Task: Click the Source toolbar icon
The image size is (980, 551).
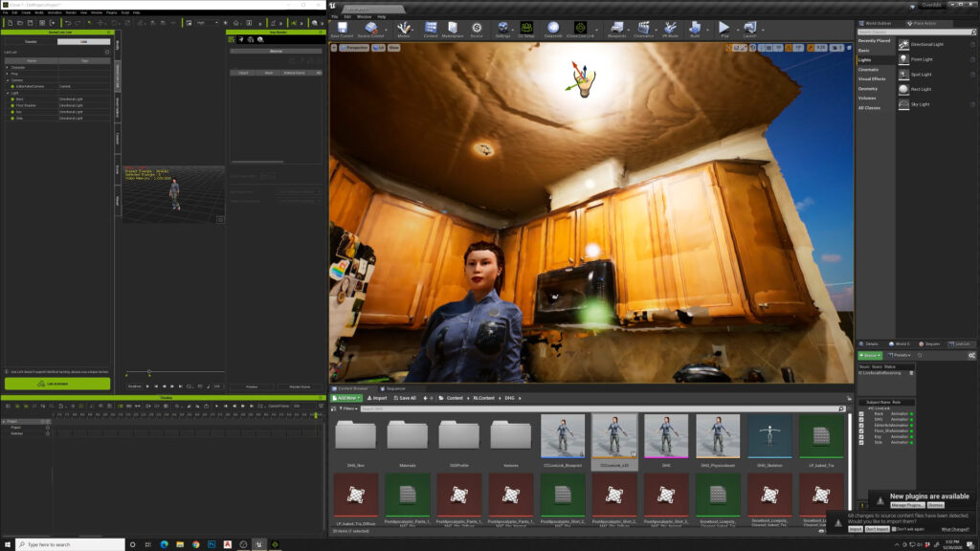Action: [477, 30]
